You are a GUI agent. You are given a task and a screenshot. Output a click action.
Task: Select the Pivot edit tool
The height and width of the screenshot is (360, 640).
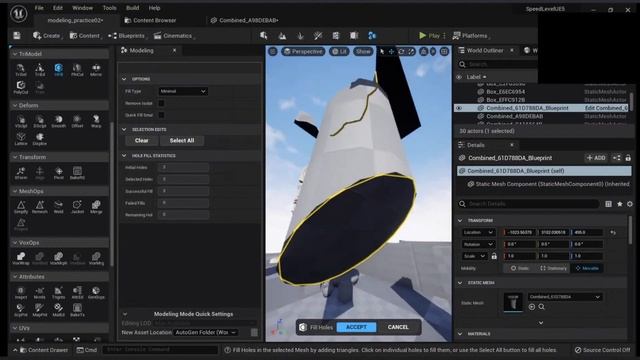[x=58, y=173]
